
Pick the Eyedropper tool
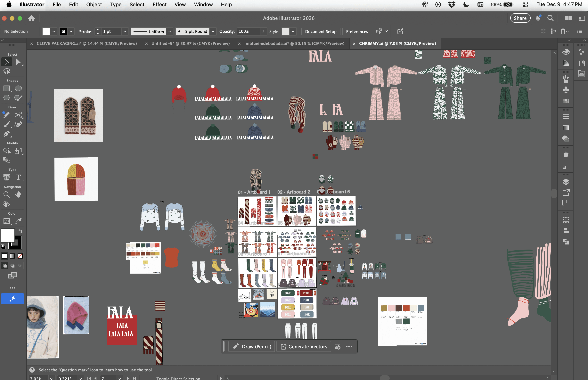[19, 221]
